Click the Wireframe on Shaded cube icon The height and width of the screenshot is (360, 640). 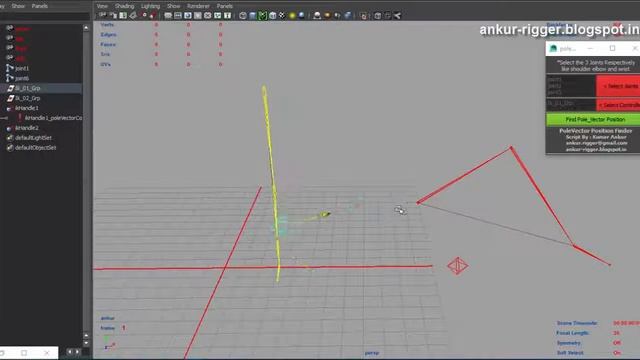tap(272, 16)
